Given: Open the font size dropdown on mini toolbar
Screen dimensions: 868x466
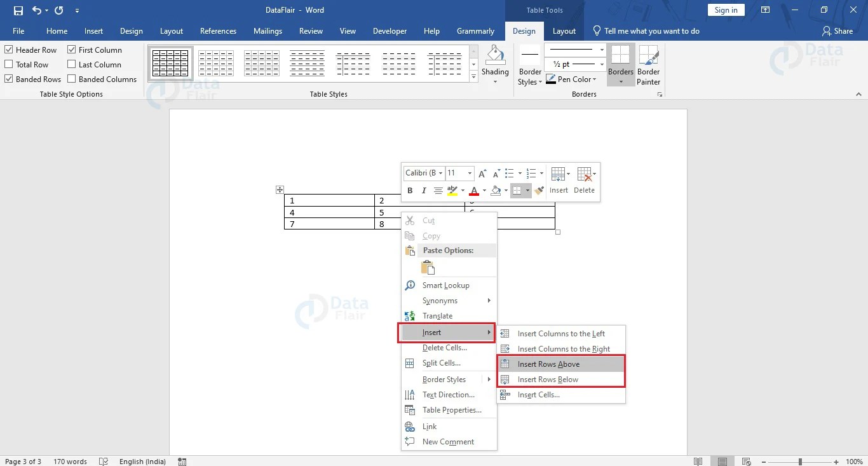Looking at the screenshot, I should (468, 173).
